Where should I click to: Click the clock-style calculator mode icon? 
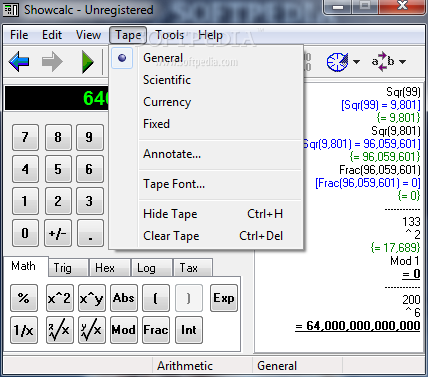pyautogui.click(x=337, y=62)
